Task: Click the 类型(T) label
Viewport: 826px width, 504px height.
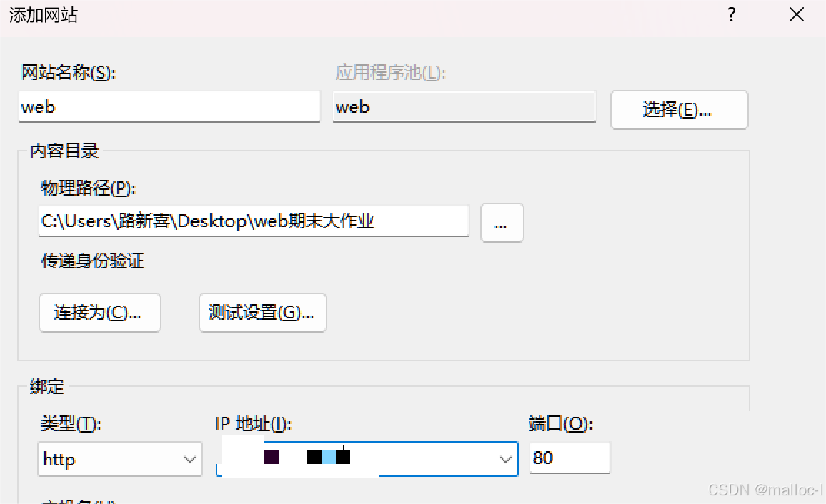Action: point(71,423)
